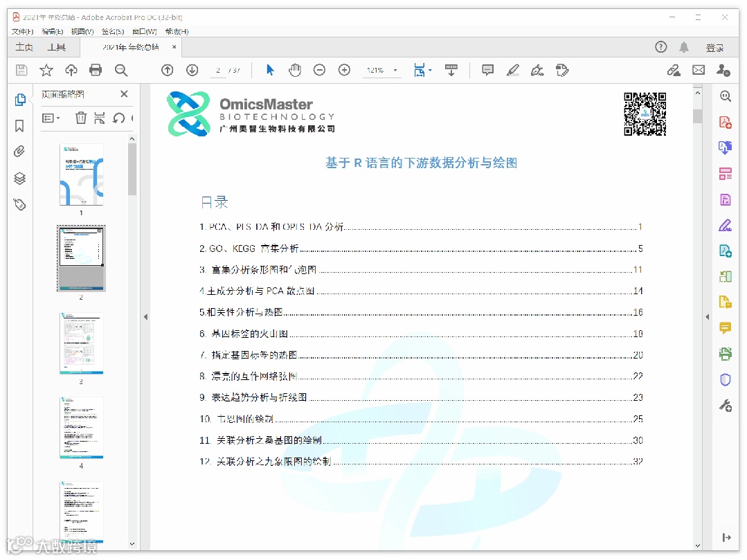Click the document vertical scrollbar thumb
The width and height of the screenshot is (747, 560).
(x=697, y=116)
